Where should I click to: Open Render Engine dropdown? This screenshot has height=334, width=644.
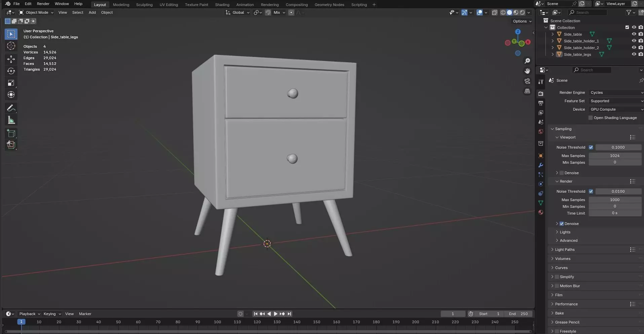pos(616,92)
